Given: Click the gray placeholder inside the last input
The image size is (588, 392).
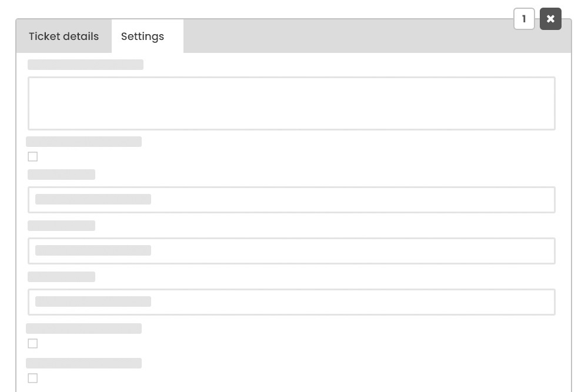Looking at the screenshot, I should (92, 301).
